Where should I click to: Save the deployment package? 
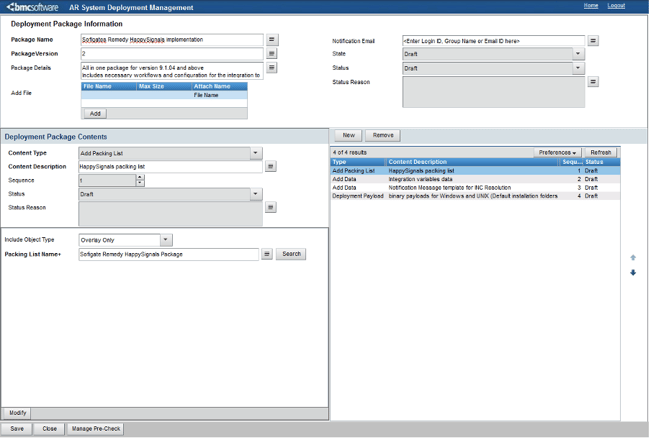click(x=17, y=429)
